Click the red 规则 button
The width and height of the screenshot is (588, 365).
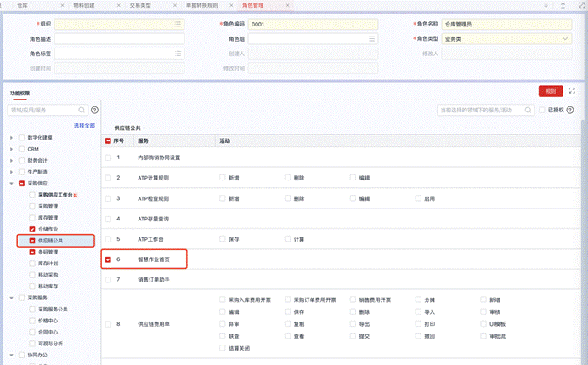tap(550, 91)
